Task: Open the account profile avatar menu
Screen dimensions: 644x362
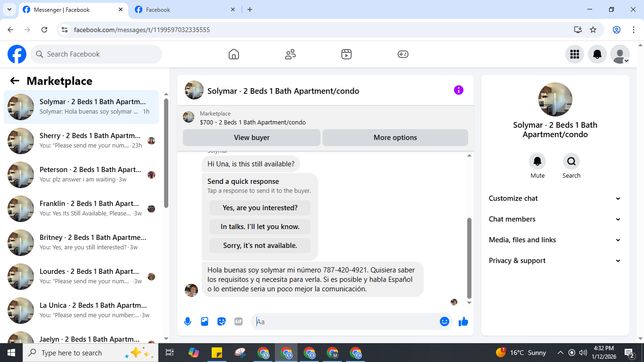Action: click(620, 54)
